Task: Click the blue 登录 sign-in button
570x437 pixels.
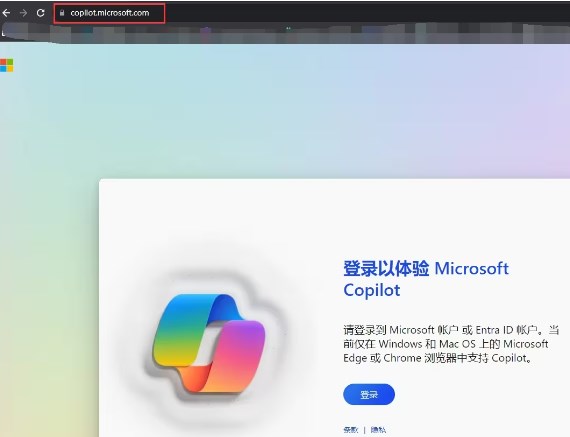Action: point(369,394)
